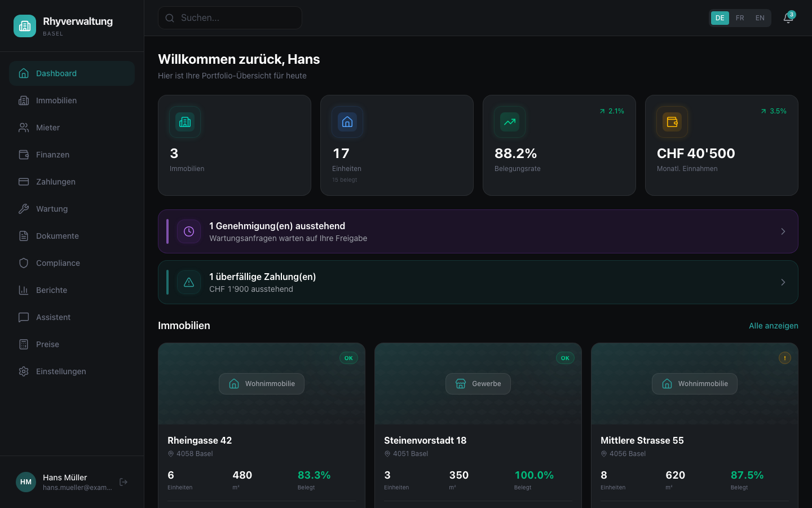Click the warning triangle icon for overdue payments
Image resolution: width=812 pixels, height=508 pixels.
click(189, 282)
